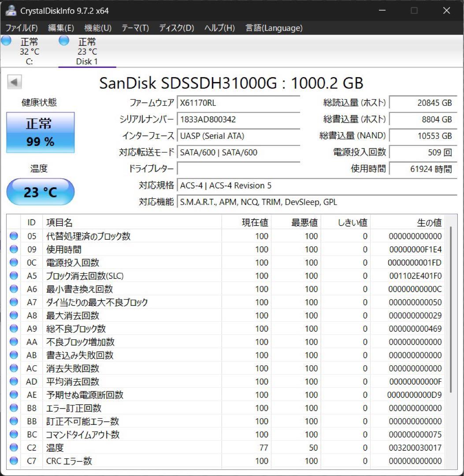Open the 言語(Language) menu
Image resolution: width=464 pixels, height=476 pixels.
pos(274,28)
